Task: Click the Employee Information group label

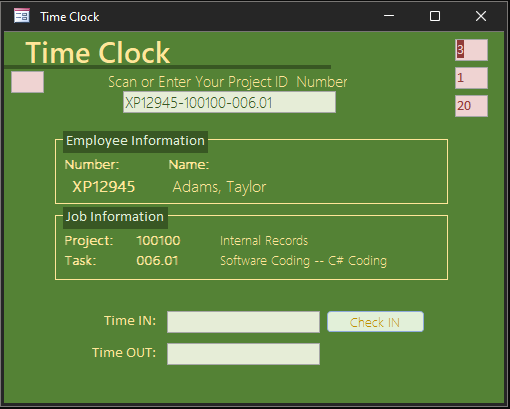Action: [135, 141]
